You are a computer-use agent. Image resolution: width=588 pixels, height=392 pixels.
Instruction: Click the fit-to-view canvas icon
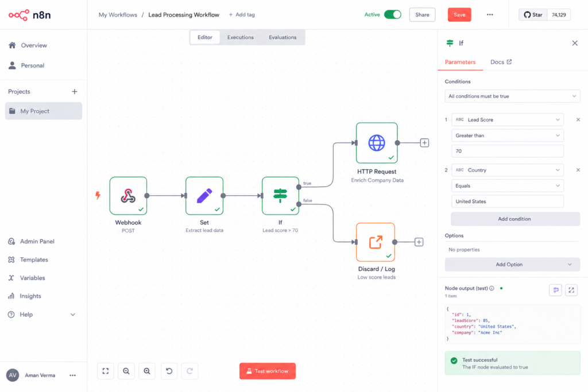[106, 371]
